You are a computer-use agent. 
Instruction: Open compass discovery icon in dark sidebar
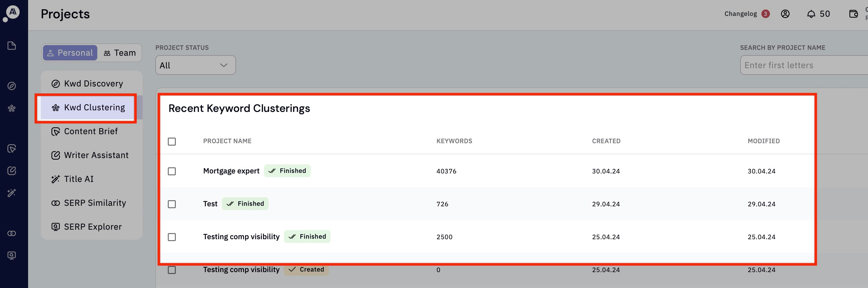point(12,86)
